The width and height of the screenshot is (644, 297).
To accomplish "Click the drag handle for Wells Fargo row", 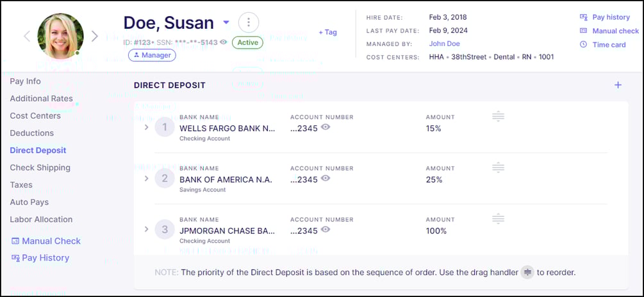I will [x=499, y=116].
